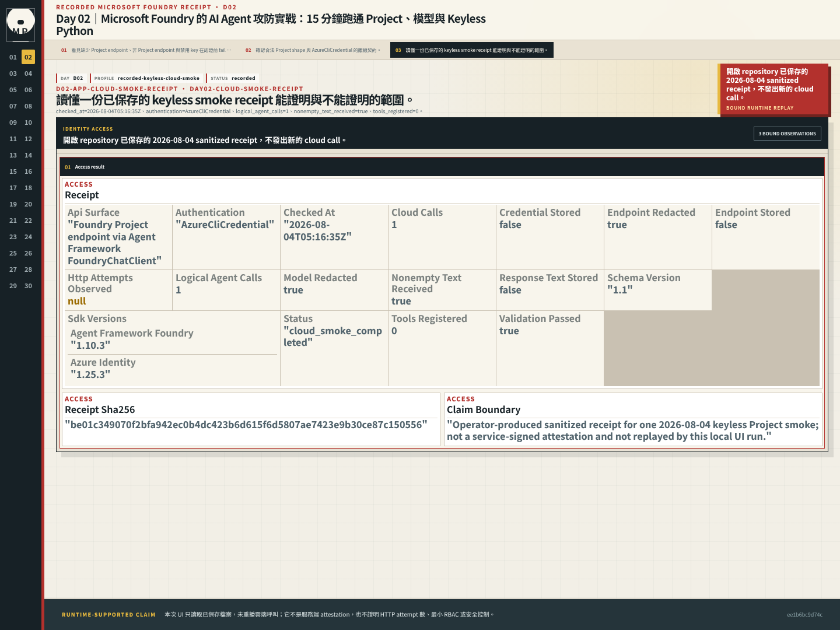840x630 pixels.
Task: Click the Nonempty Text Received cell
Action: pyautogui.click(x=442, y=290)
